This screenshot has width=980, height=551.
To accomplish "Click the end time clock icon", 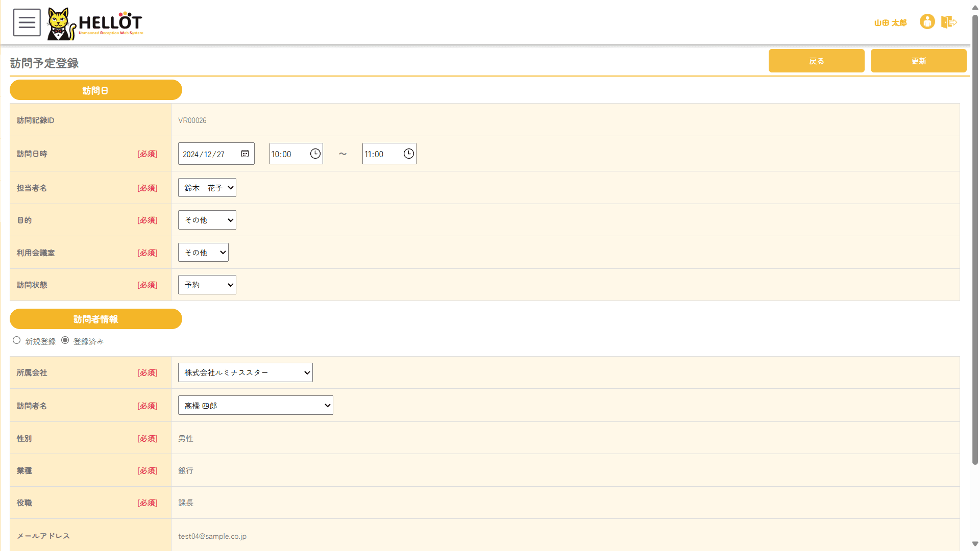I will [409, 154].
